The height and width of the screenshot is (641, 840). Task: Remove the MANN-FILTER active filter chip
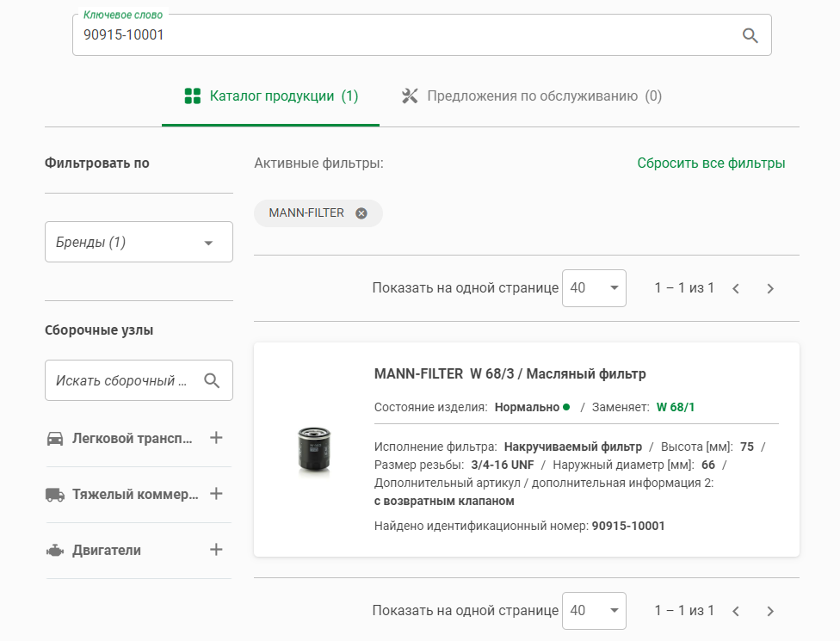(361, 213)
